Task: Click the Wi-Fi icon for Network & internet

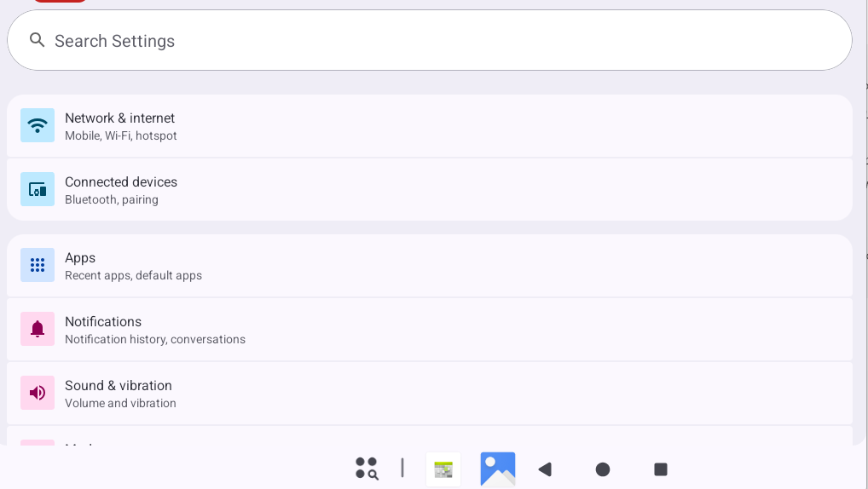Action: click(x=38, y=125)
